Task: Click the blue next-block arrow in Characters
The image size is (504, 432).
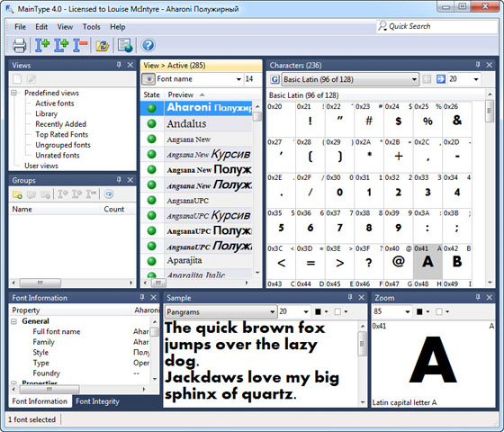Action: pyautogui.click(x=441, y=79)
